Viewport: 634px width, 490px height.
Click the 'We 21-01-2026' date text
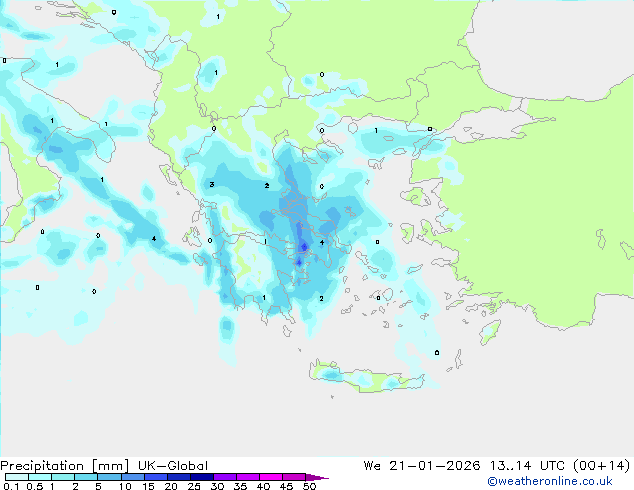(x=422, y=466)
